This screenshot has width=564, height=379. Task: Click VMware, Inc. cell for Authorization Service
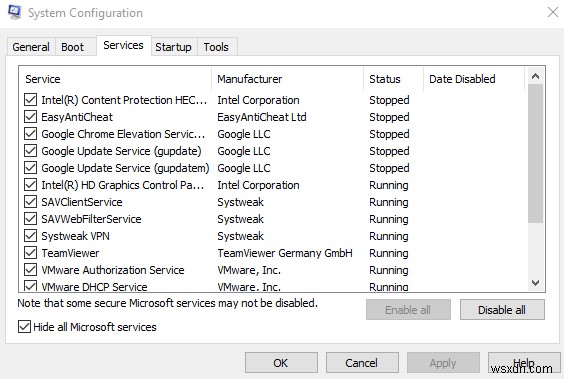249,270
